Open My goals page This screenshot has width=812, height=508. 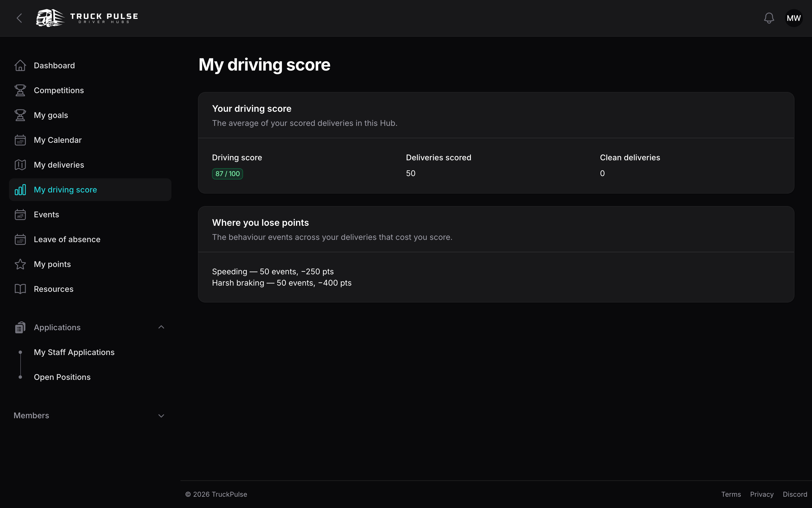tap(90, 115)
